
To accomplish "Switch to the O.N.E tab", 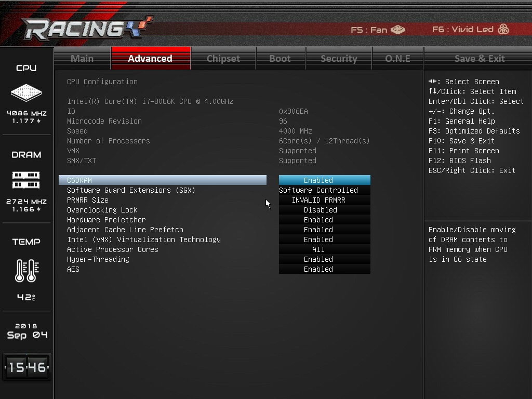I will pos(397,58).
